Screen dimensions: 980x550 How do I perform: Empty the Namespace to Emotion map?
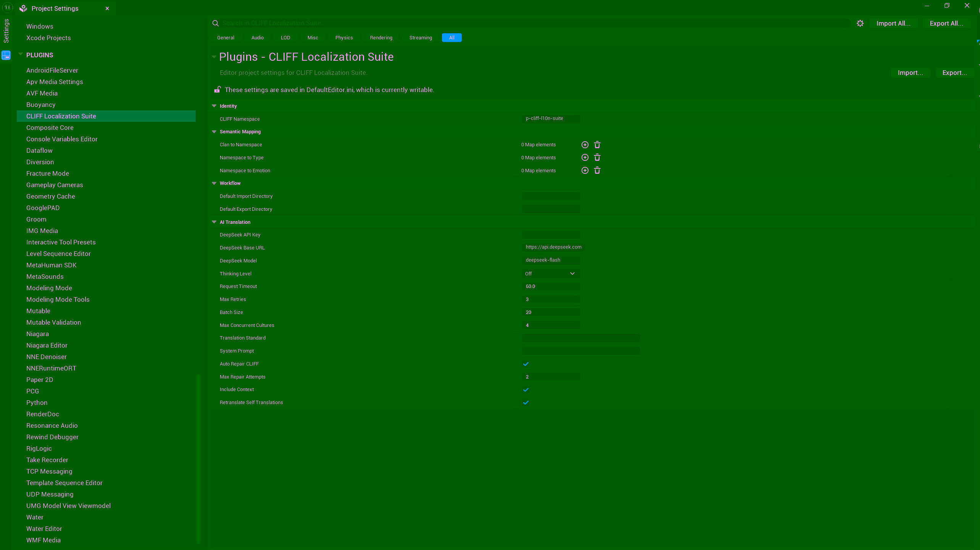[x=597, y=170]
